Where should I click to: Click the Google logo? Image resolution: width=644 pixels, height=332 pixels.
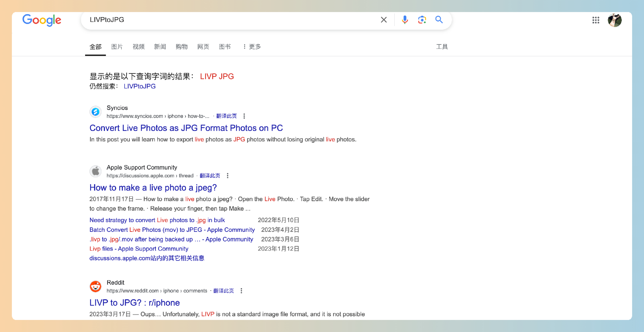[x=42, y=20]
